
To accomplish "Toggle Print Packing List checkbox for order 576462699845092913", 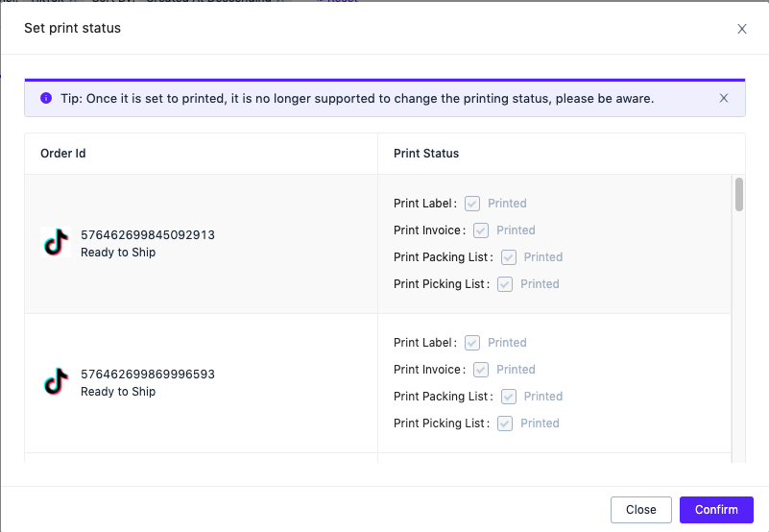I will tap(509, 257).
